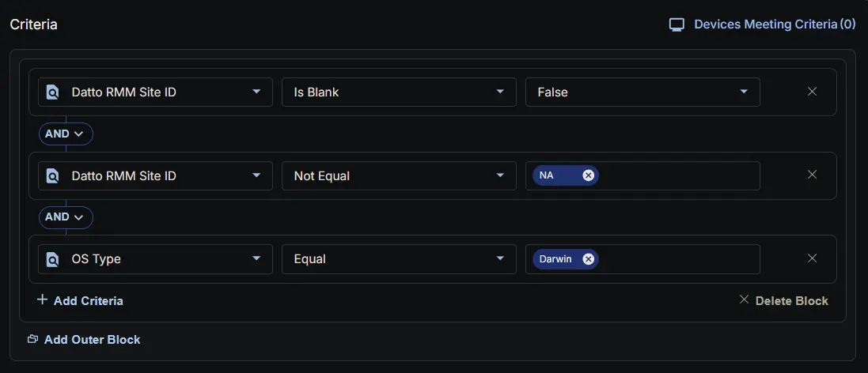Delete the first criteria row (Is Blank)

tap(812, 92)
